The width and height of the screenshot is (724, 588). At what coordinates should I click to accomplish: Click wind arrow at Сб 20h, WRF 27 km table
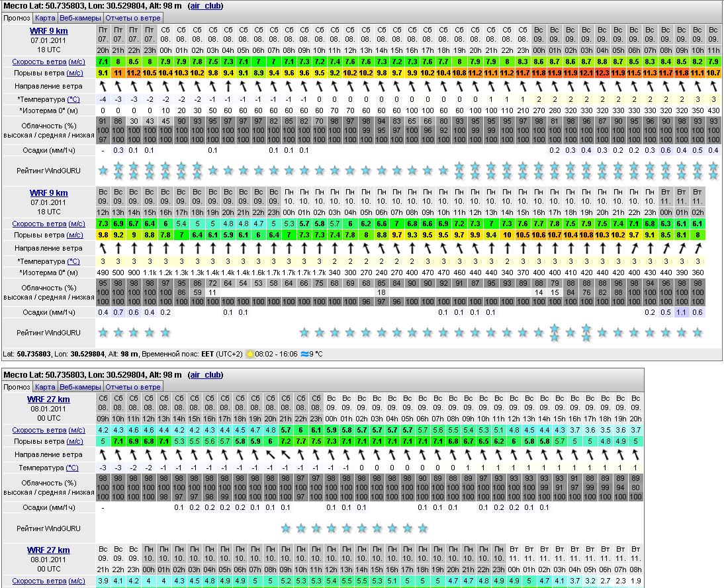click(x=270, y=455)
